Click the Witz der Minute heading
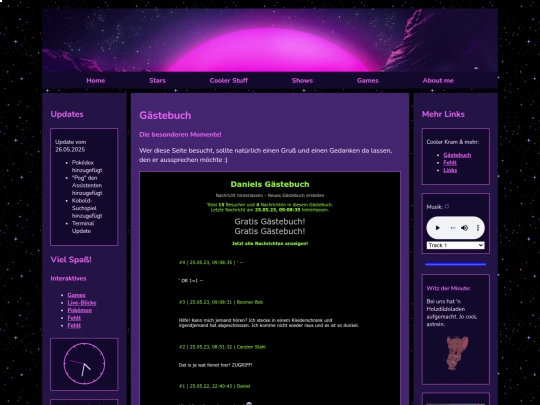Image resolution: width=540 pixels, height=405 pixels. click(448, 288)
